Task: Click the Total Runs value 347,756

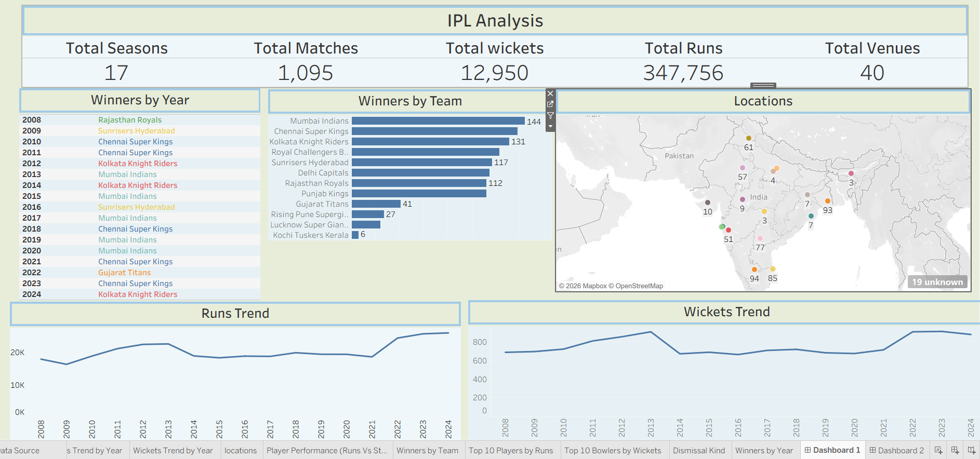Action: (x=683, y=73)
